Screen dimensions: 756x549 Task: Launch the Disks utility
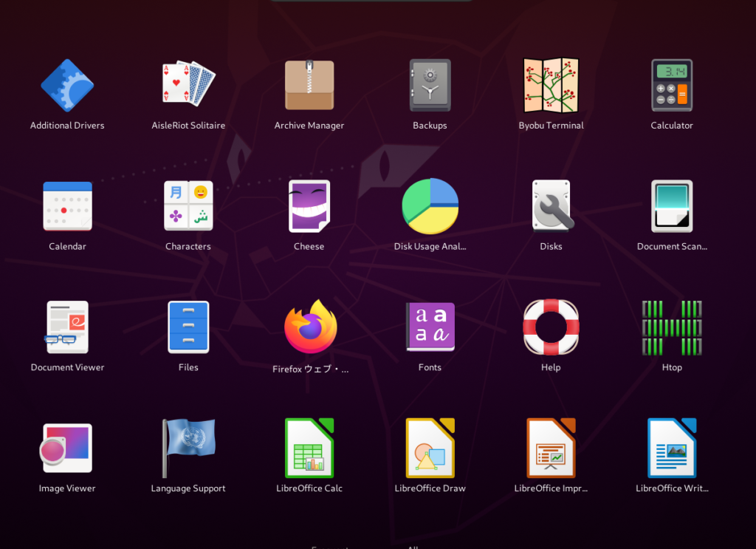point(552,206)
